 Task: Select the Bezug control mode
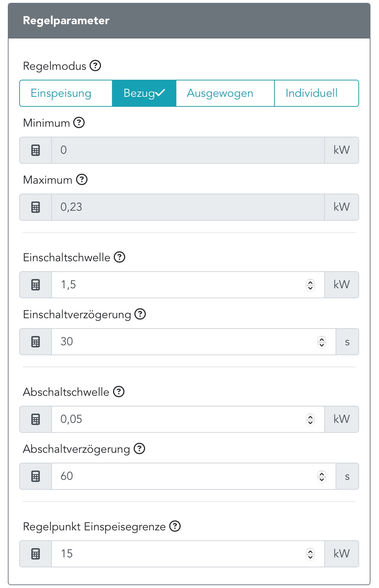[144, 93]
